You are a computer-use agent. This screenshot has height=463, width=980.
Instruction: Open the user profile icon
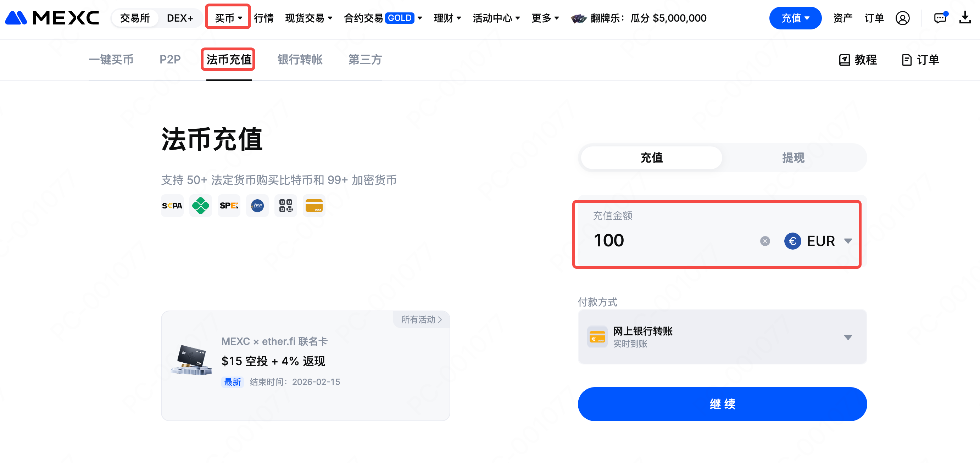902,18
